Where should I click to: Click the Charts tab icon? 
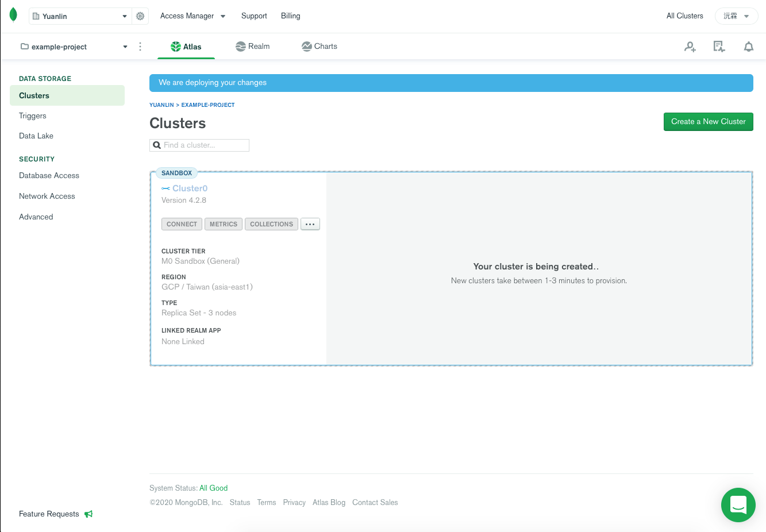307,47
